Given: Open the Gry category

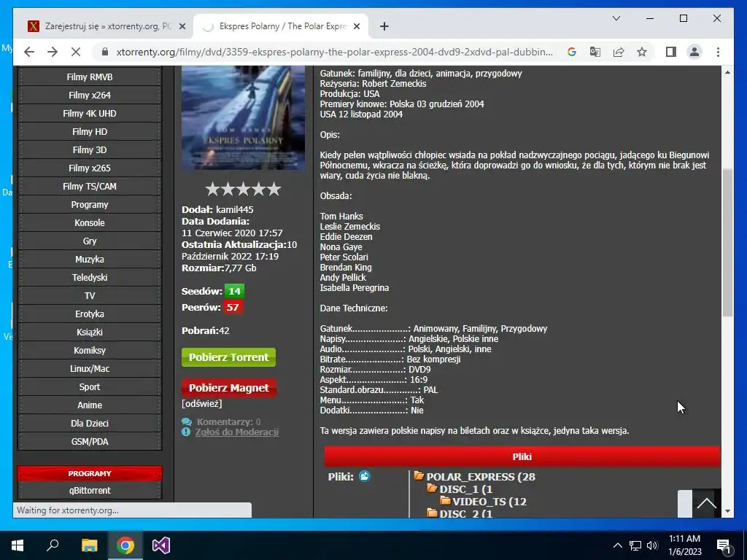Looking at the screenshot, I should coord(90,241).
